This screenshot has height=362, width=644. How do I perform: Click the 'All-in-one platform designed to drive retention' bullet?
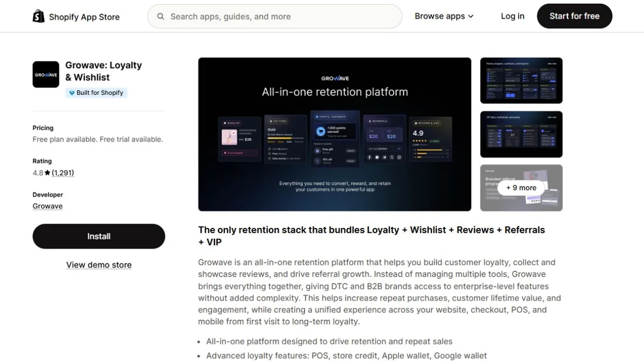click(330, 342)
